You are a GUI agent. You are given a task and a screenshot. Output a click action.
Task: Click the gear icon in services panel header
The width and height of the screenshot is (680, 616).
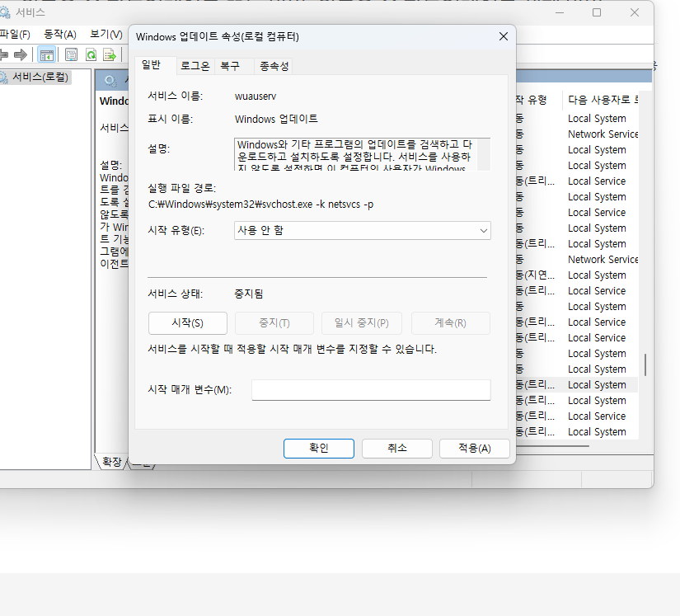pos(110,81)
